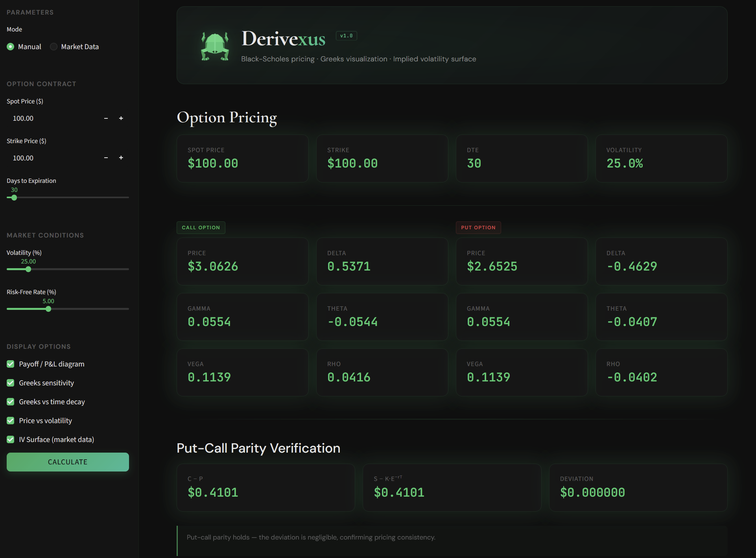Toggle IV Surface (market data) checkbox

(x=11, y=440)
